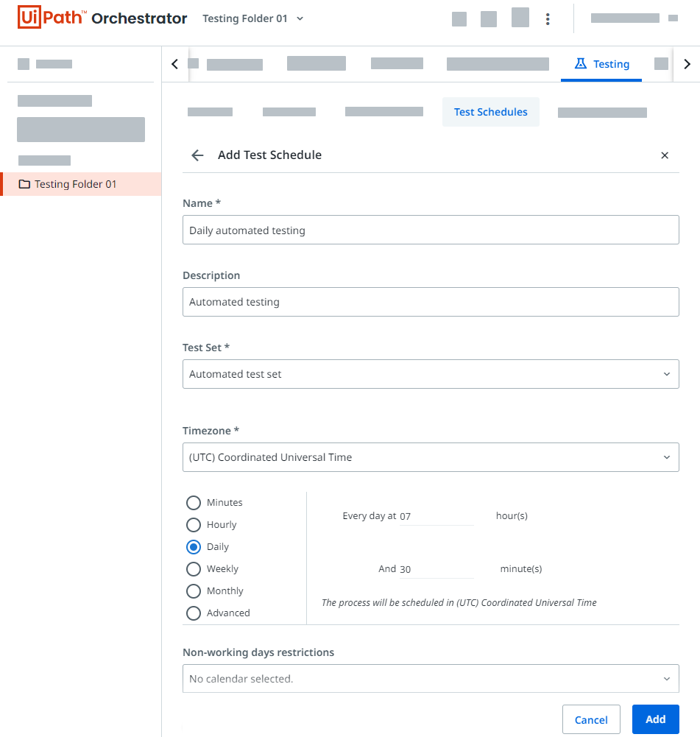This screenshot has width=700, height=737.
Task: Close the Add Test Schedule panel
Action: 665,155
